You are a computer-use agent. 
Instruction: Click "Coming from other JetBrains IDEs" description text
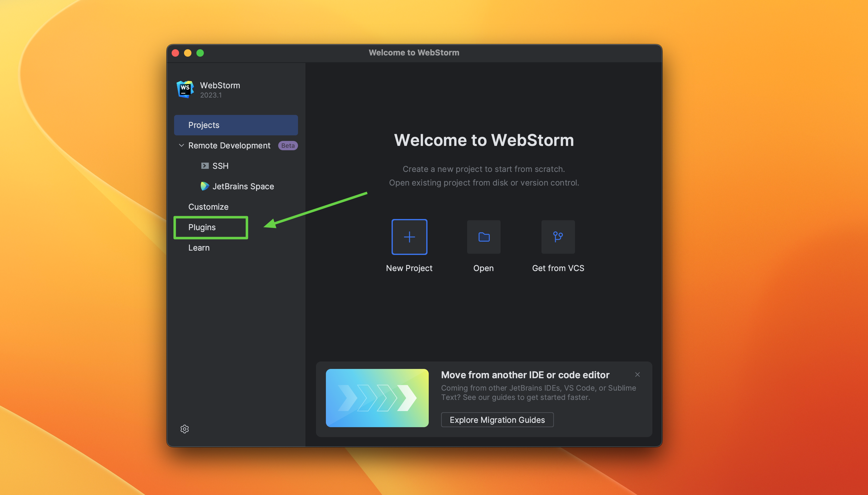(538, 393)
